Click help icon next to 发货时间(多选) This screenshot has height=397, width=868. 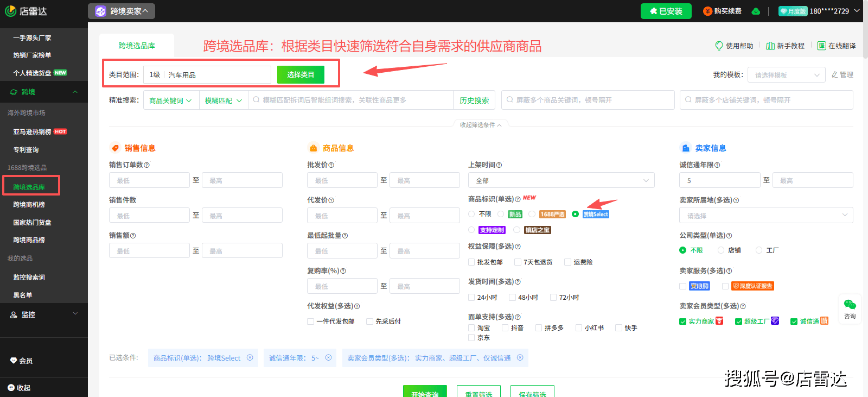pyautogui.click(x=518, y=282)
